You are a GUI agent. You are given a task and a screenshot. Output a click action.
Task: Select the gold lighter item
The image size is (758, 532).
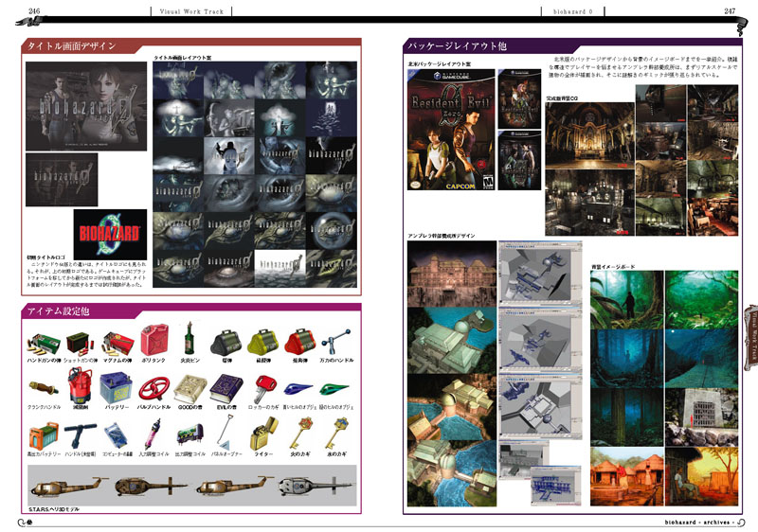263,433
